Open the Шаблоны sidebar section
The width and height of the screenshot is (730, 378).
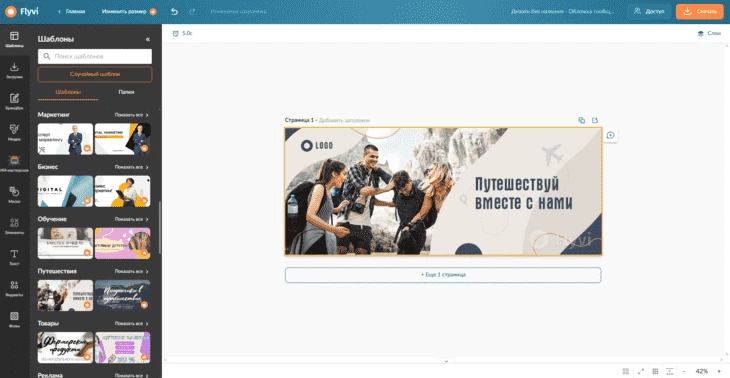pos(14,40)
